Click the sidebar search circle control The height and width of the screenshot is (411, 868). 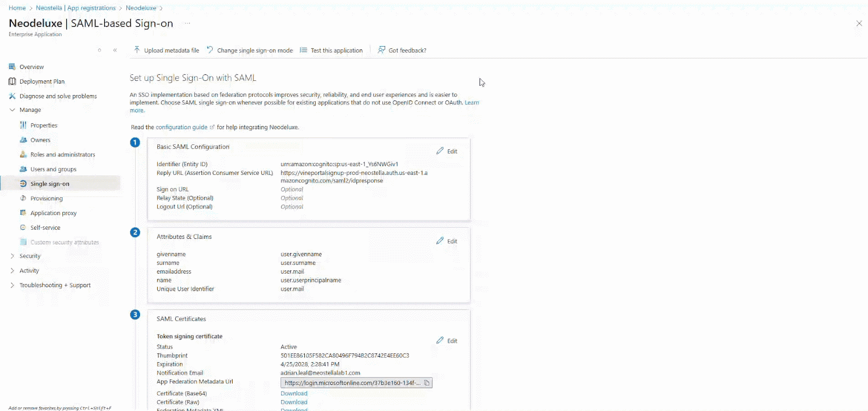pyautogui.click(x=99, y=50)
